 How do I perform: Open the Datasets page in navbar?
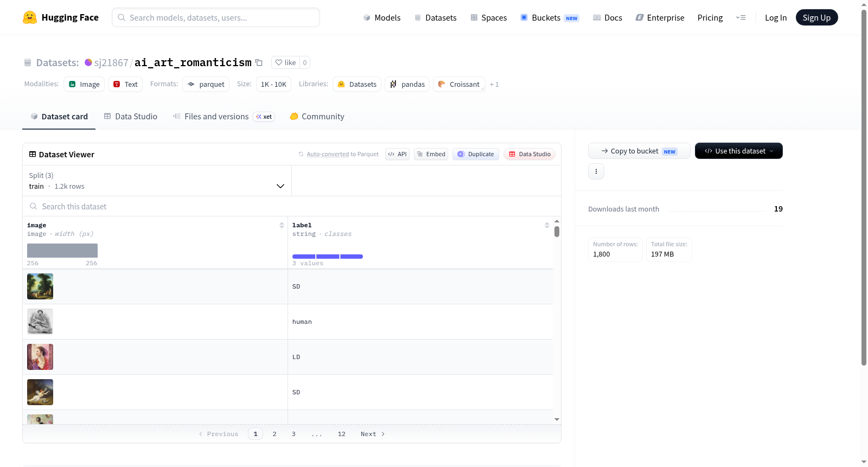tap(435, 17)
